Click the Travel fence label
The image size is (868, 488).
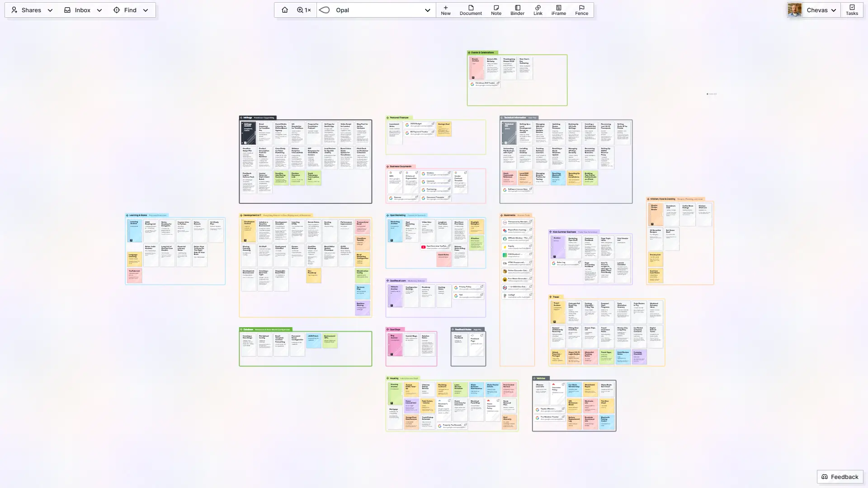556,297
